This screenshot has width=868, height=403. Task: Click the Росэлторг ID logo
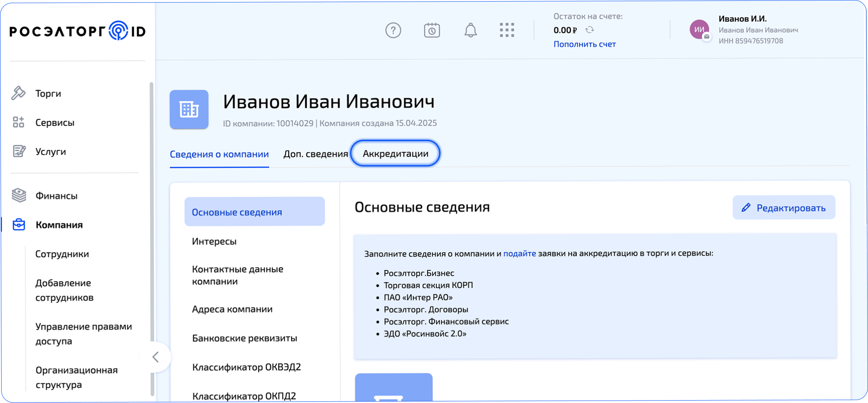coord(77,31)
